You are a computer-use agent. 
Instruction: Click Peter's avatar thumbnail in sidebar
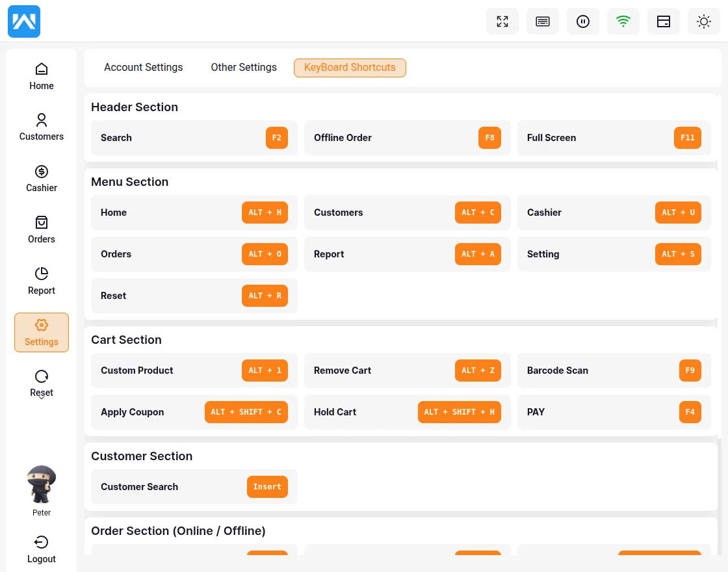(x=42, y=484)
